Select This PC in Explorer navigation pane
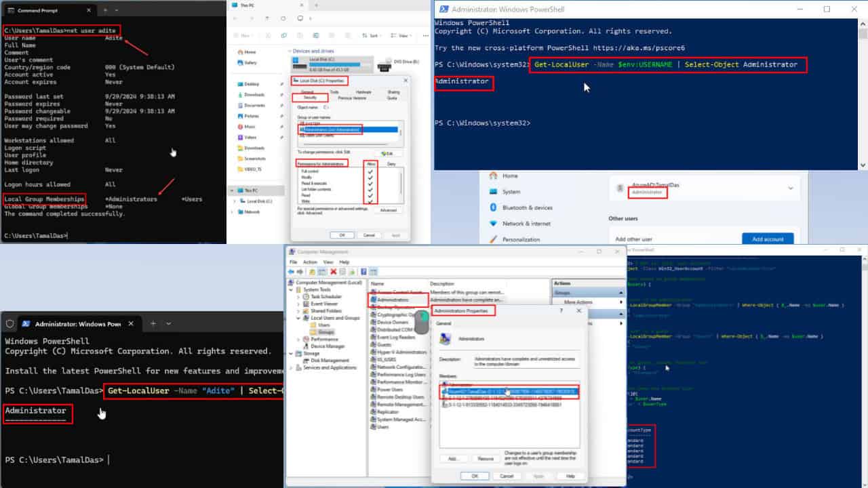Viewport: 868px width, 488px height. pos(258,190)
